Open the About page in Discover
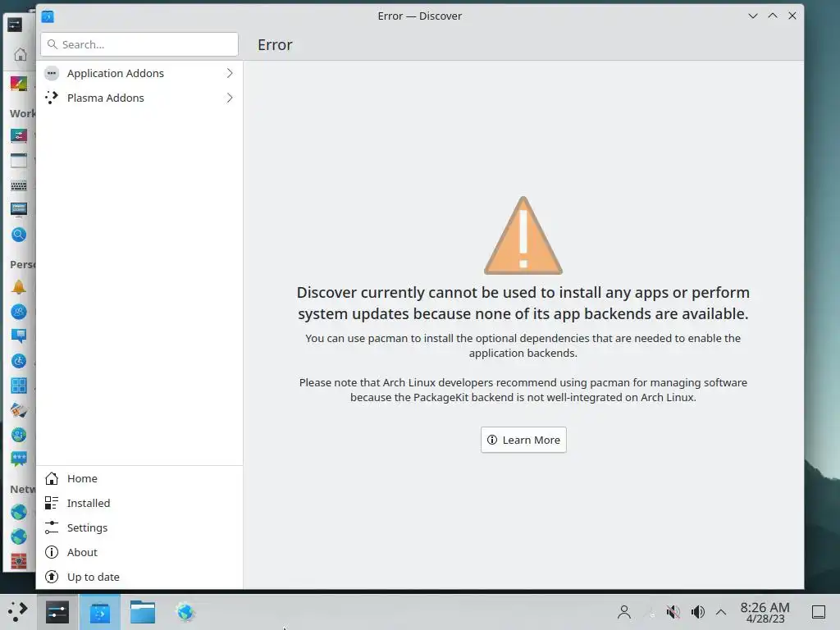Viewport: 840px width, 630px height. [x=139, y=552]
